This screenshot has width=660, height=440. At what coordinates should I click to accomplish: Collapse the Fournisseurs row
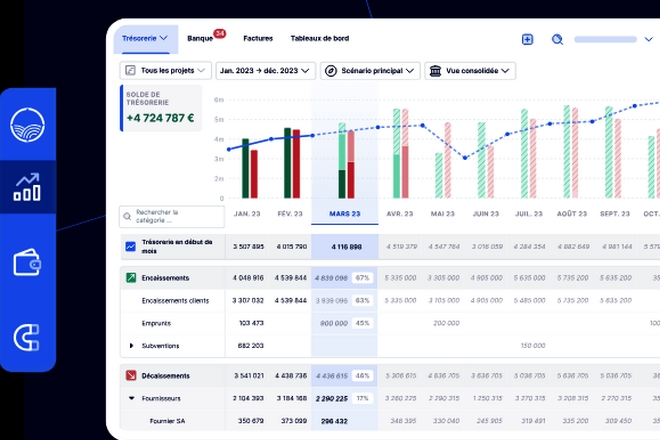(131, 398)
